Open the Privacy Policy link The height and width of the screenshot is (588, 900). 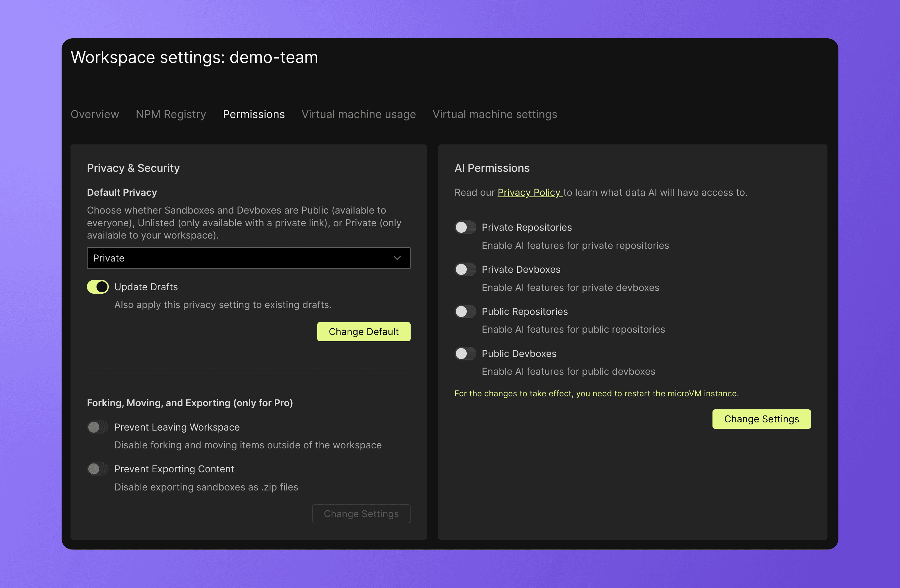529,192
